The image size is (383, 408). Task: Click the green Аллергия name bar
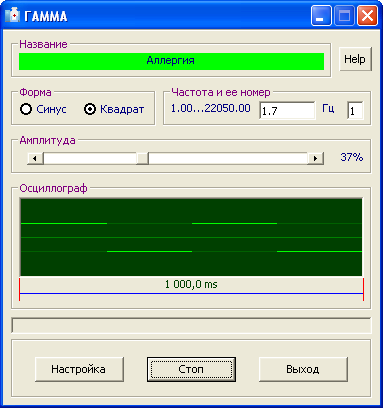coord(171,61)
